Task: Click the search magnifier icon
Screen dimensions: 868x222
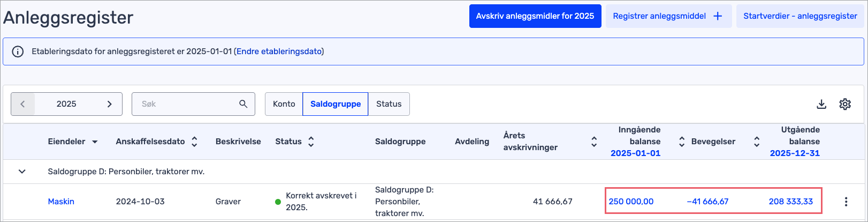Action: pos(243,104)
